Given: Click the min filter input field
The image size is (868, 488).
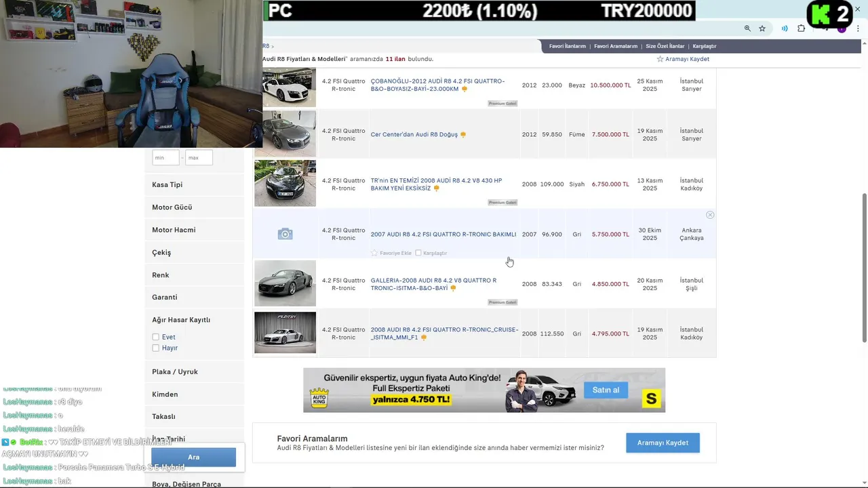Looking at the screenshot, I should (165, 157).
